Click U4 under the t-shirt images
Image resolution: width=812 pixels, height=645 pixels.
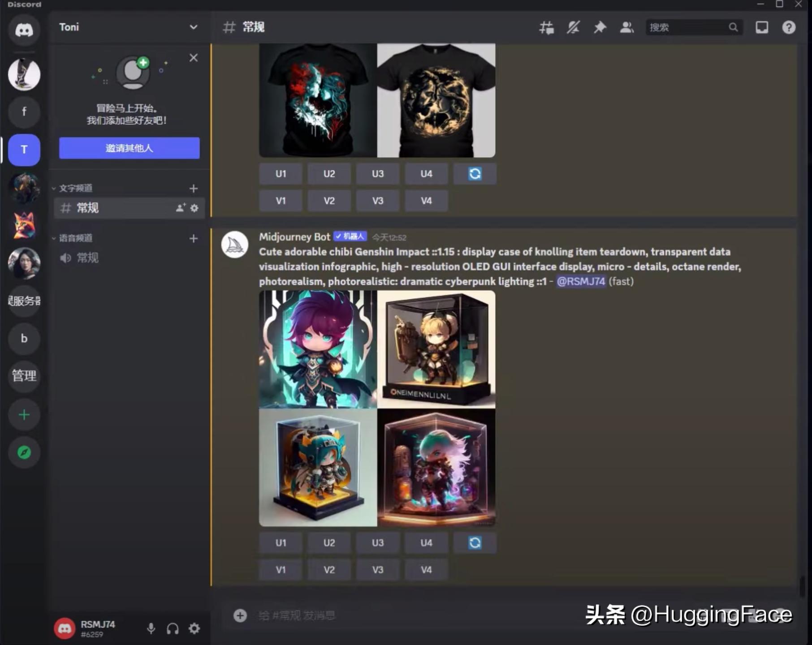[426, 174]
